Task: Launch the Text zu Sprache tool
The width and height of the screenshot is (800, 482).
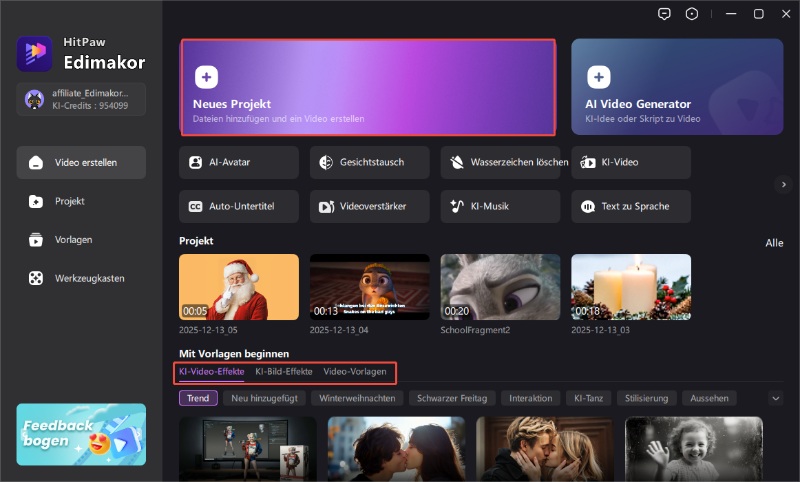Action: [x=631, y=207]
